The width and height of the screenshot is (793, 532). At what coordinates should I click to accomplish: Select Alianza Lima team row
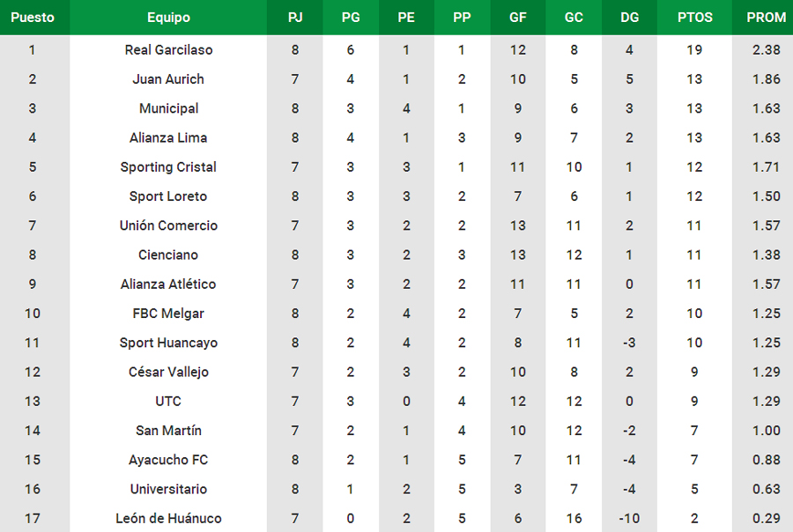(396, 137)
